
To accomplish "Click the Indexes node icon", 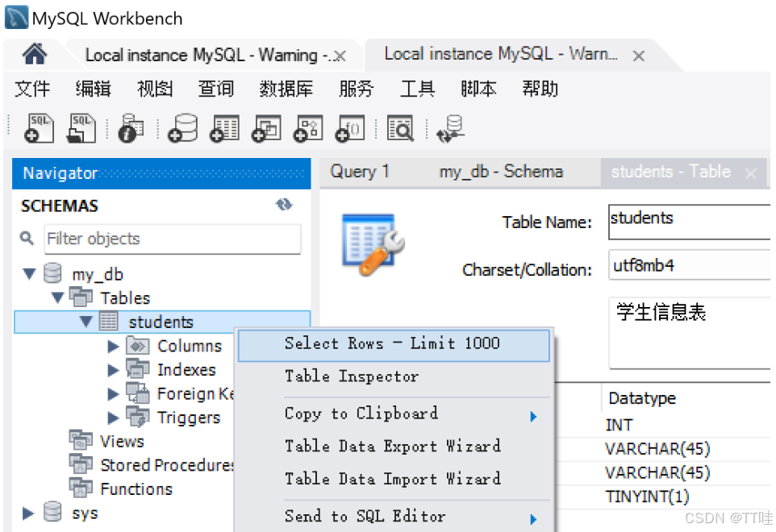I will 138,369.
